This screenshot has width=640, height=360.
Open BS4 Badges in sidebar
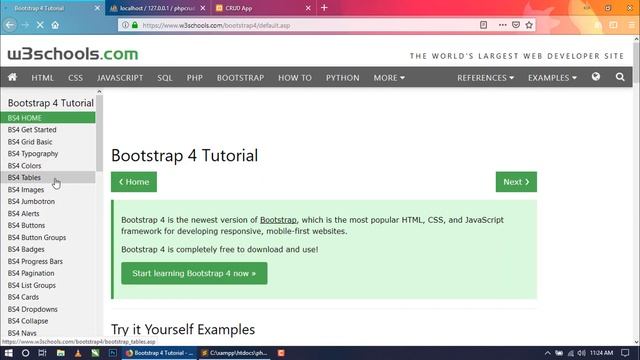(48, 249)
